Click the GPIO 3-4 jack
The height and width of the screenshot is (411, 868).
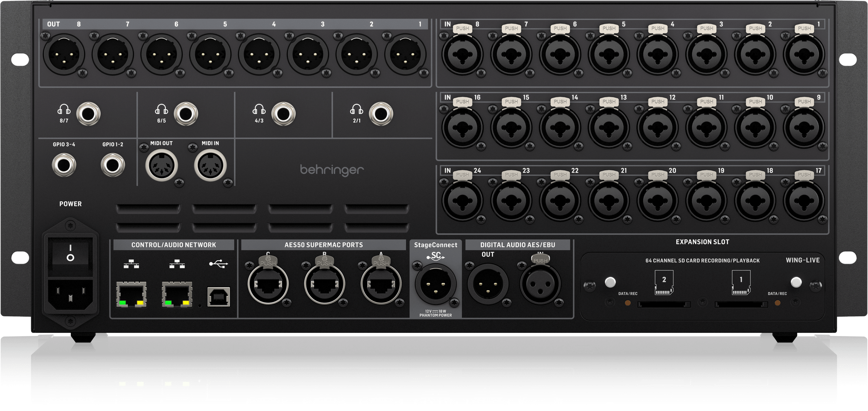pos(64,165)
